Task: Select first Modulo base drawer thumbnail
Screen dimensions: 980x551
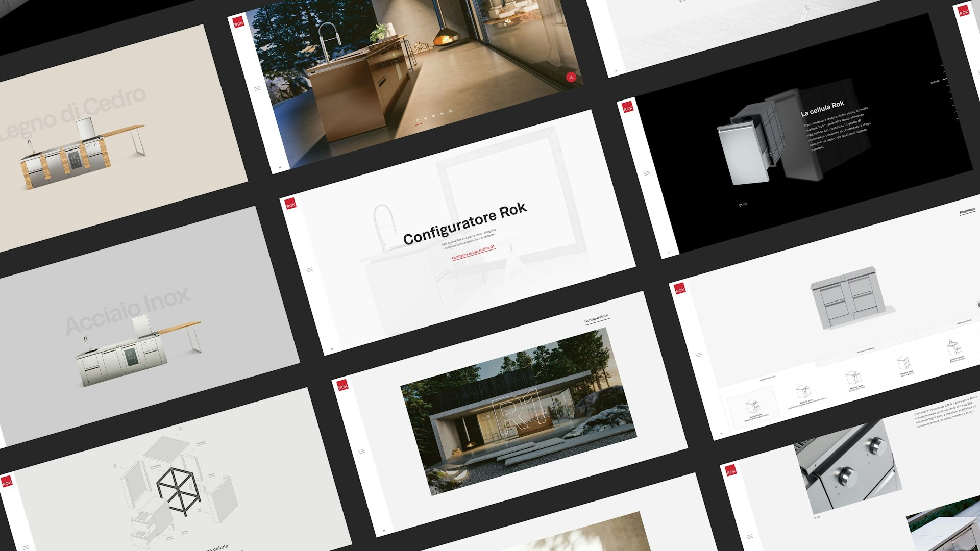Action: 752,408
